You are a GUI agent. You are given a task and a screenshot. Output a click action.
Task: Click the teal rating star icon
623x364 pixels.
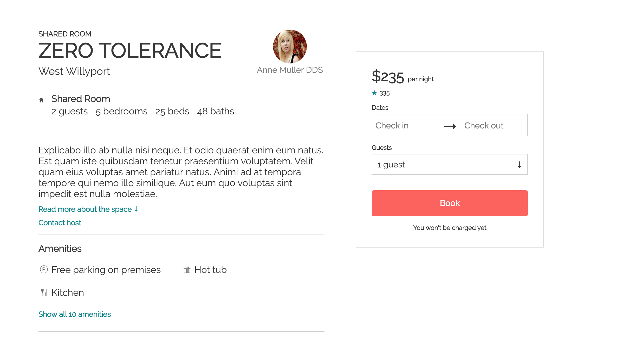pos(374,93)
